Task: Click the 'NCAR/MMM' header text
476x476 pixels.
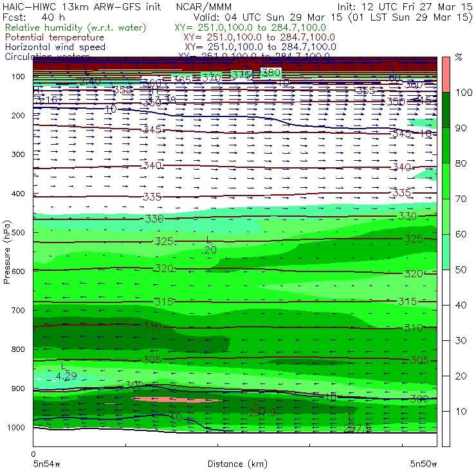Action: tap(204, 6)
